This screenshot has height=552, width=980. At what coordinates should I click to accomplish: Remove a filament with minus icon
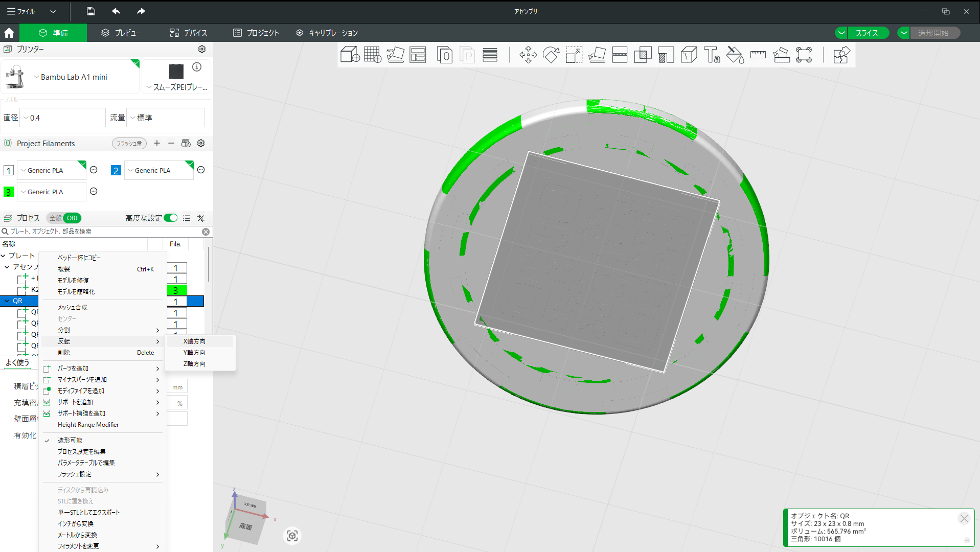[171, 143]
